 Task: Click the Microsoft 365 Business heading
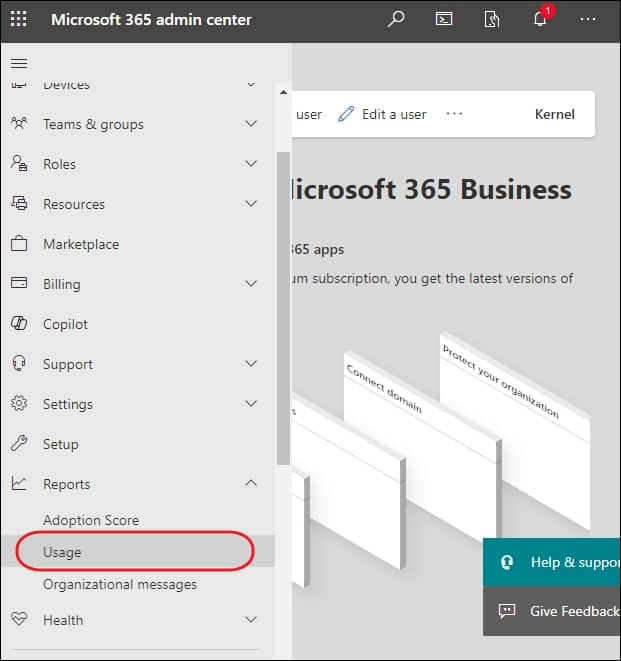[432, 189]
